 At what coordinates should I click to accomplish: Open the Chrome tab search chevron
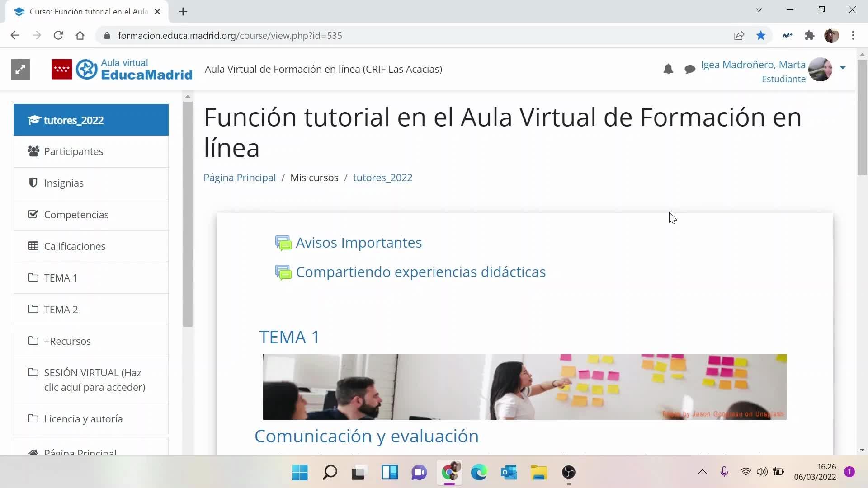pyautogui.click(x=759, y=10)
